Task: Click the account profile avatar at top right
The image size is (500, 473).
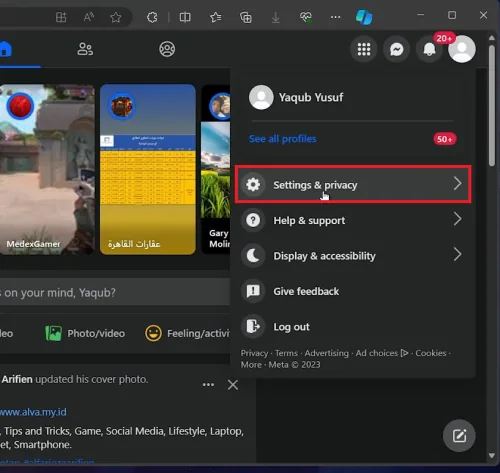Action: pyautogui.click(x=462, y=49)
